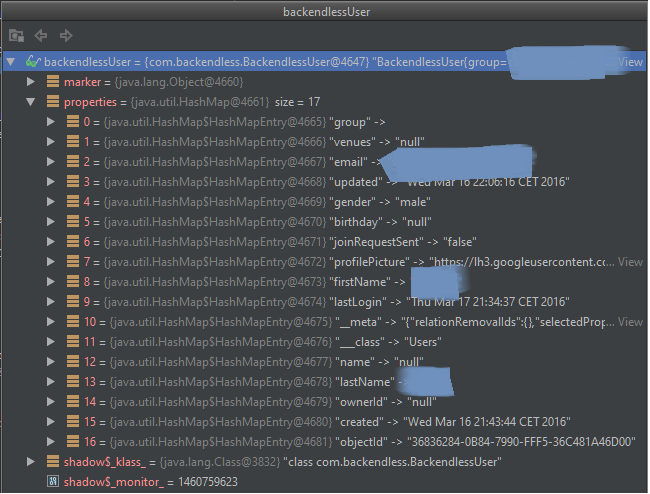The height and width of the screenshot is (494, 650).
Task: Click the field icon beside shadow$_klass_
Action: pyautogui.click(x=53, y=462)
